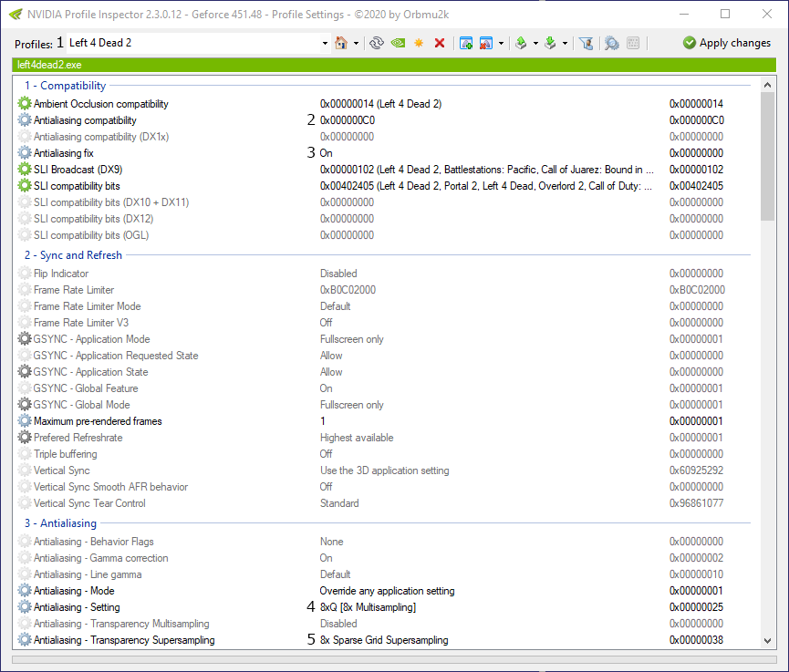Select Vertical Sync 'Use the 3D application setting' value
Screen dimensions: 789x672
384,470
